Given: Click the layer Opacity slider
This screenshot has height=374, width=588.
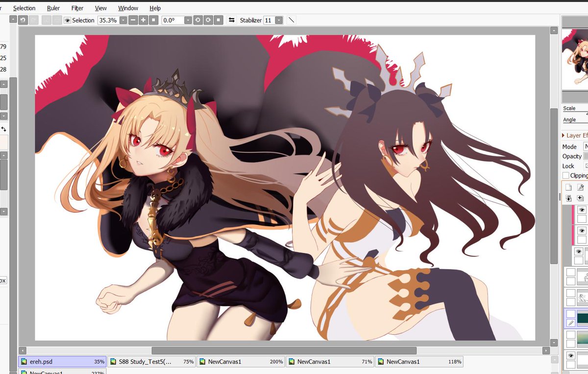Looking at the screenshot, I should pyautogui.click(x=586, y=156).
